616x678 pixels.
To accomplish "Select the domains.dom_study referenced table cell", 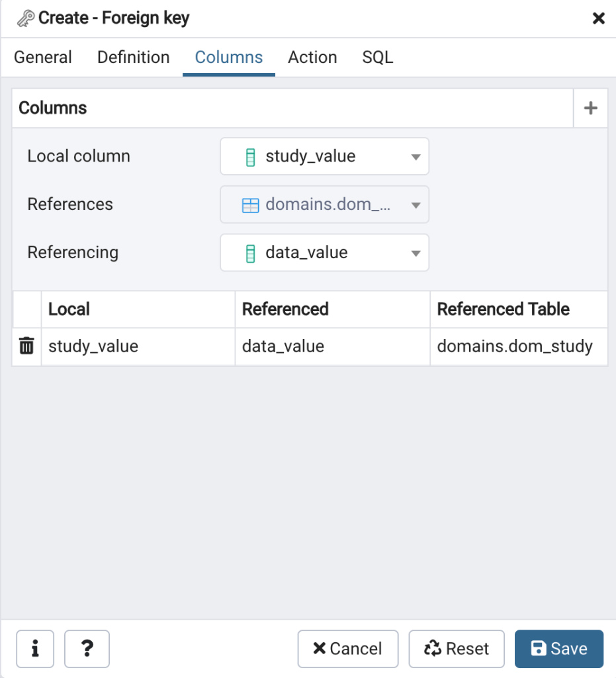I will coord(515,346).
